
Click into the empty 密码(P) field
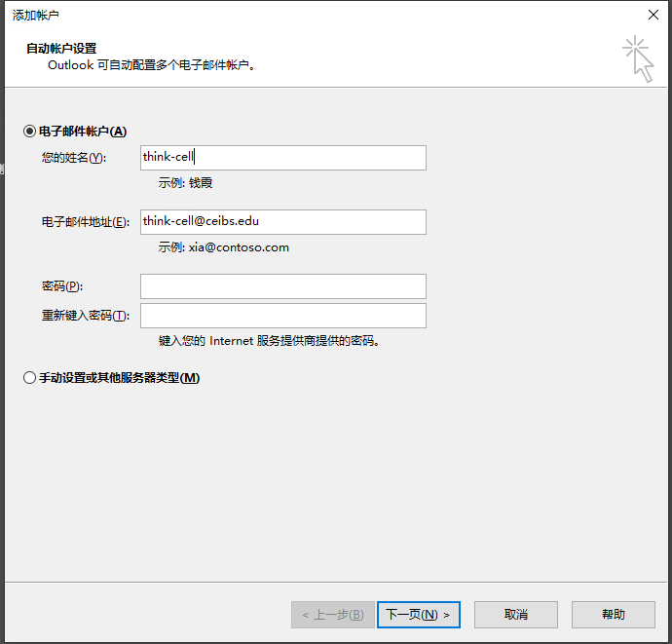click(x=282, y=286)
